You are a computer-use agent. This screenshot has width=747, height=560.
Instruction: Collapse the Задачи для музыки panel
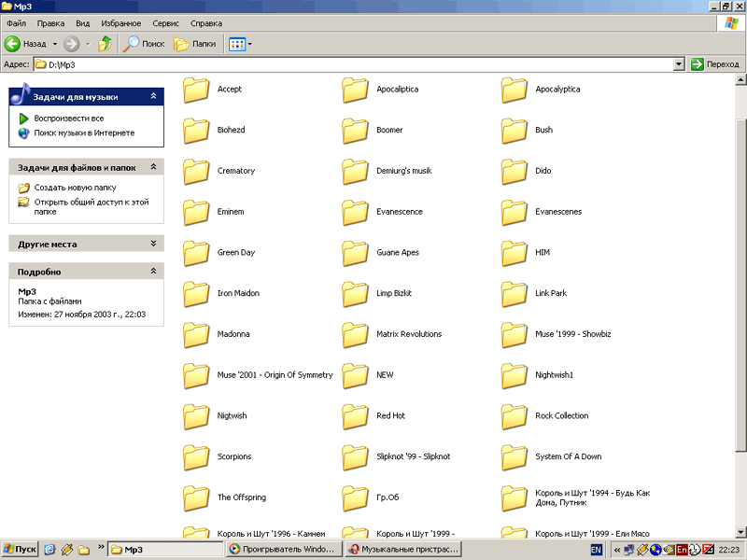(153, 96)
